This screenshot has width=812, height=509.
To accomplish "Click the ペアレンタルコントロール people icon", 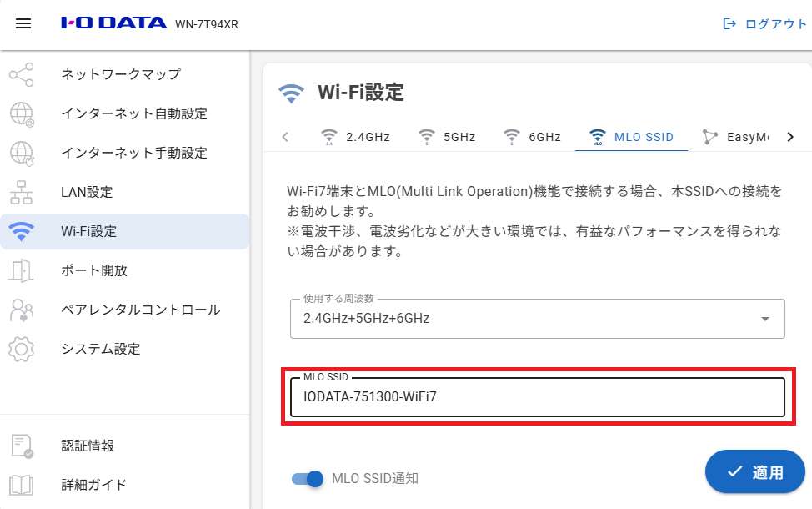I will click(x=22, y=310).
